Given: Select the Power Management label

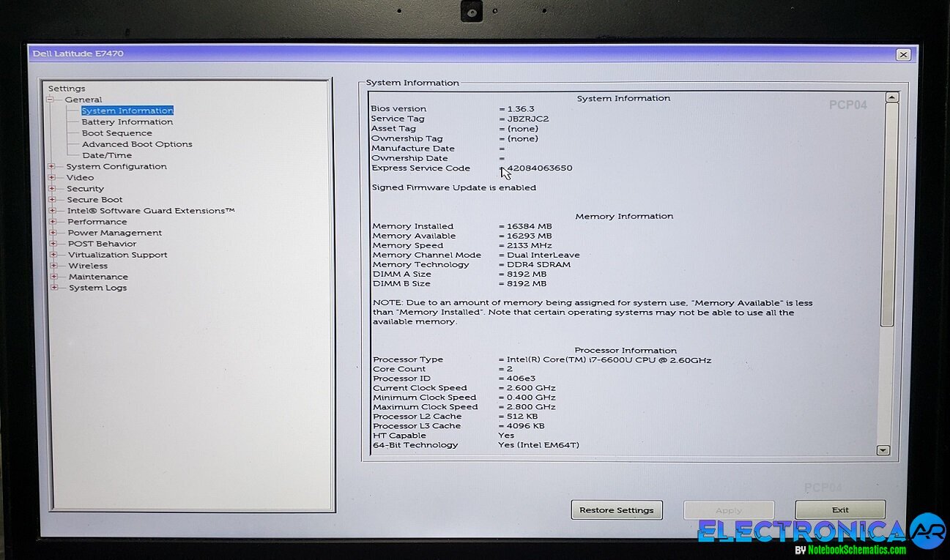Looking at the screenshot, I should [x=115, y=232].
